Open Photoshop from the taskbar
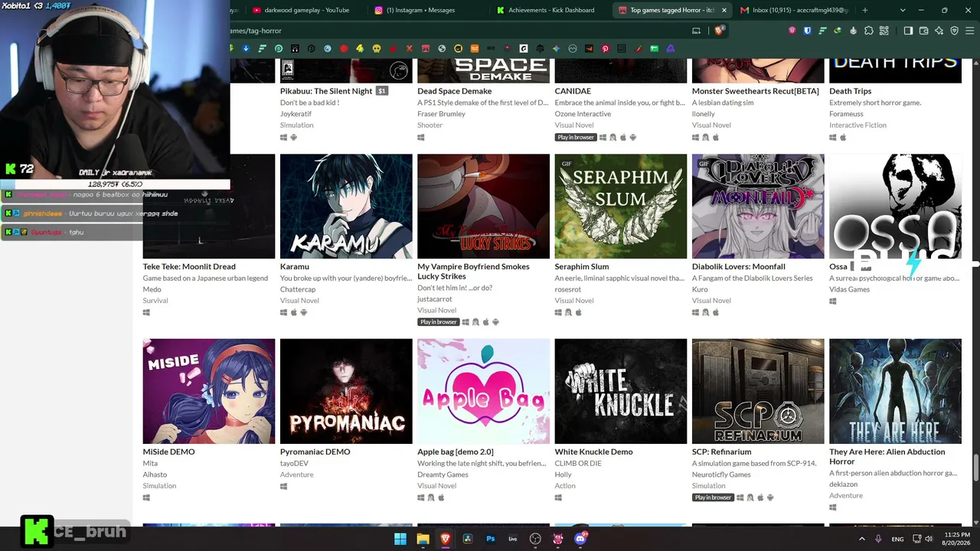This screenshot has height=551, width=980. pos(491,539)
